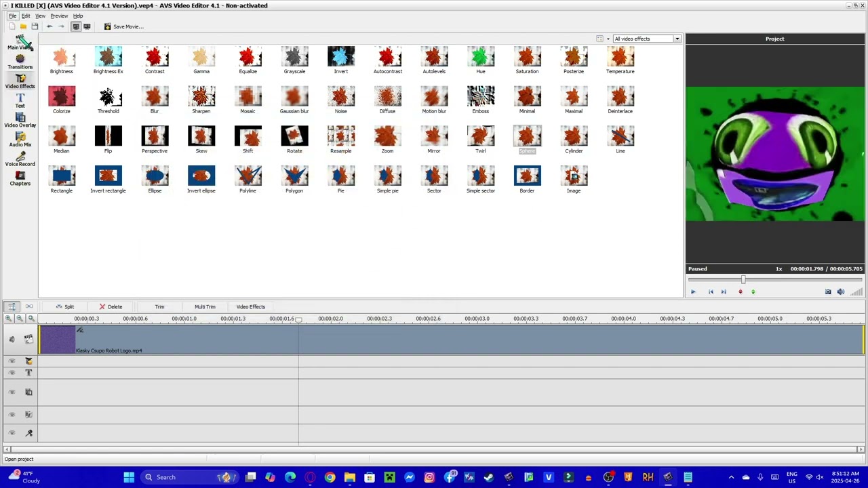Select the Colorize video effect
The image size is (868, 488).
pos(62,100)
